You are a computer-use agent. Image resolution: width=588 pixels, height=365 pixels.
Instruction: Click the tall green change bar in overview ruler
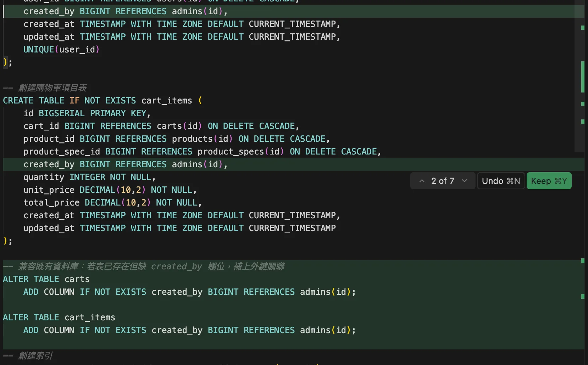[x=583, y=77]
